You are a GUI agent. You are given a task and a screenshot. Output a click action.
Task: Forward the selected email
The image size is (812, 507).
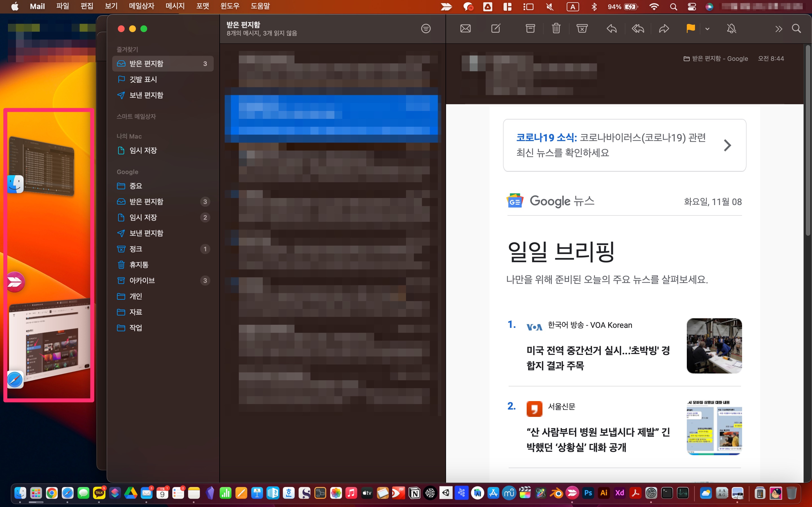pyautogui.click(x=664, y=29)
